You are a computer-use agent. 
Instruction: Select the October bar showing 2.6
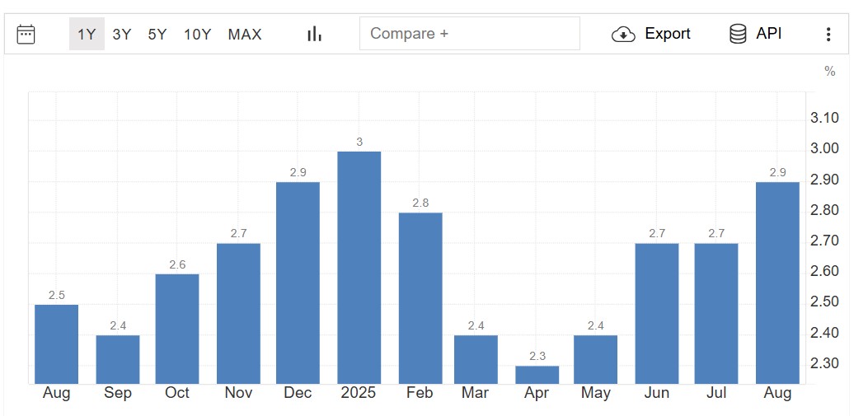pyautogui.click(x=177, y=329)
